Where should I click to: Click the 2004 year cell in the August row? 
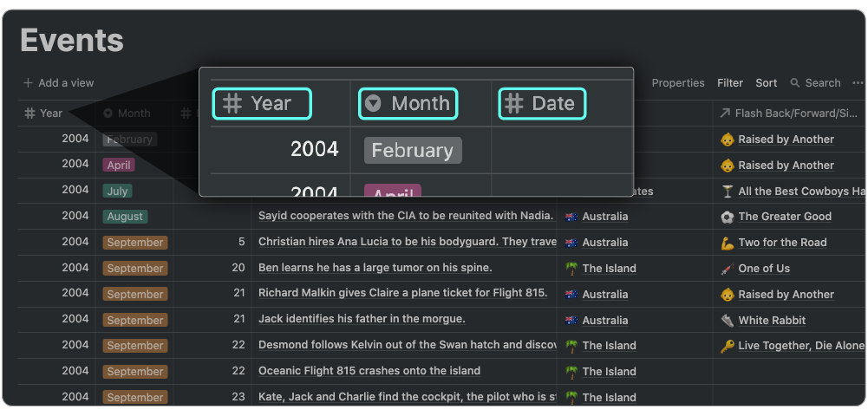(x=75, y=217)
